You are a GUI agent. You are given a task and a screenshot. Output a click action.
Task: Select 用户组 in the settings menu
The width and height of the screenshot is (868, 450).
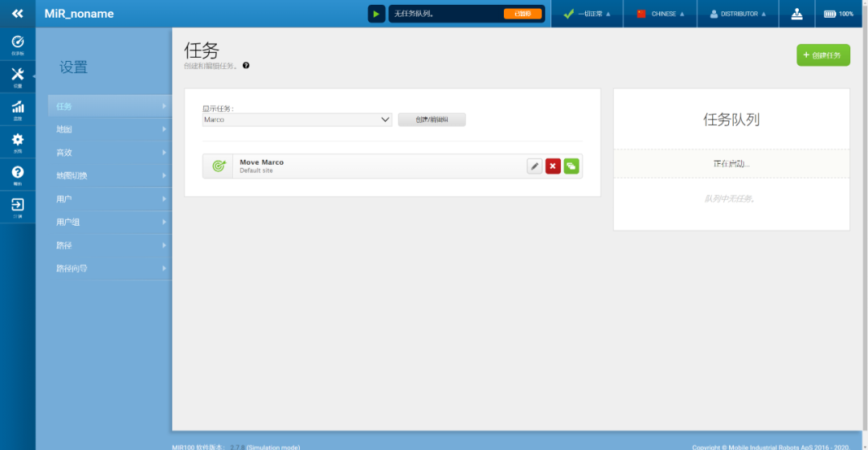[x=110, y=222]
